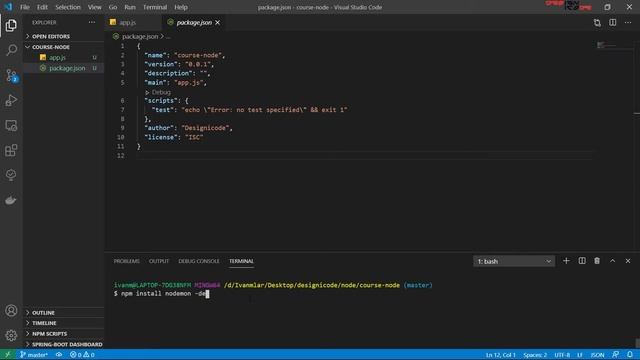Collapse the COURSE-NODE folder section
This screenshot has width=640, height=360.
click(64, 47)
